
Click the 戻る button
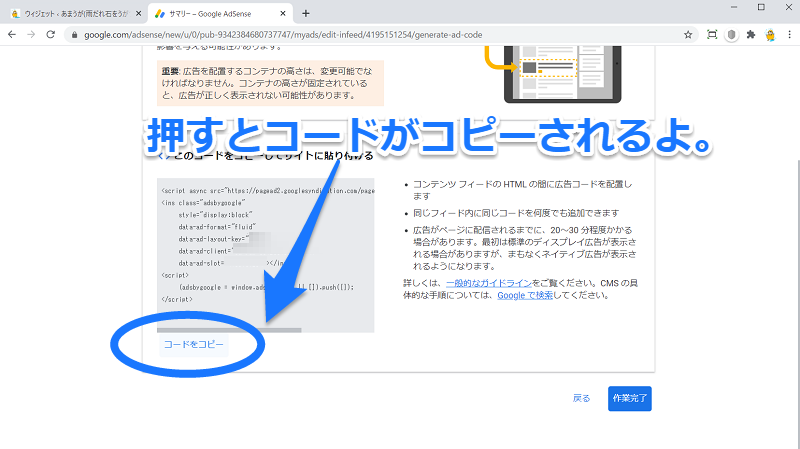(581, 398)
